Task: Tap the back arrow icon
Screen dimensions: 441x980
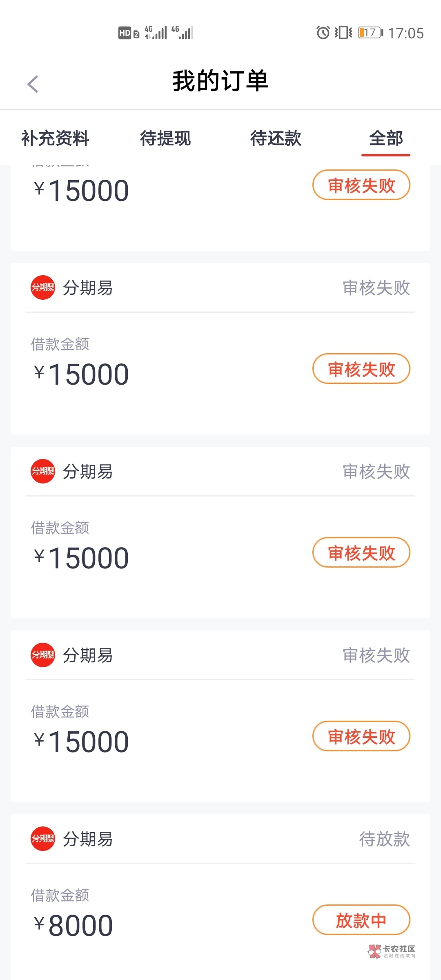Action: coord(33,84)
